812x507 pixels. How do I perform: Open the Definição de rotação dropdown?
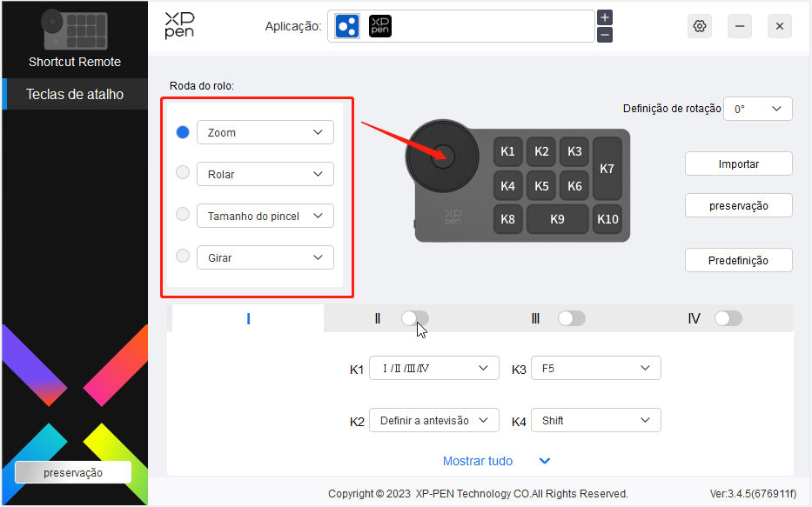pyautogui.click(x=757, y=110)
